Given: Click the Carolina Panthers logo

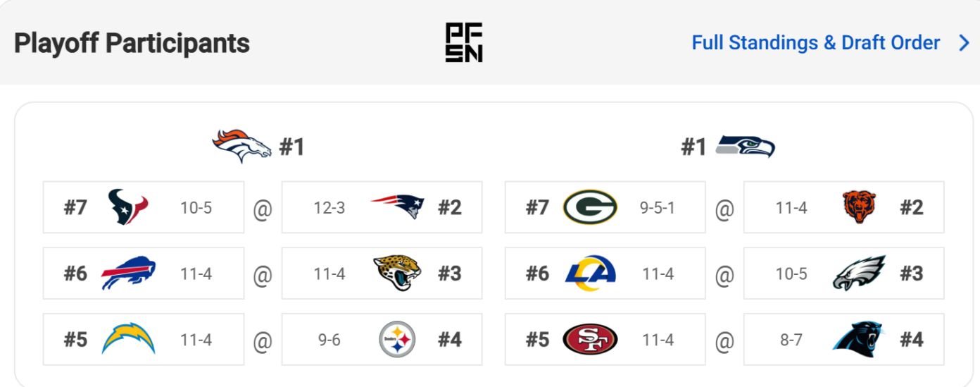Looking at the screenshot, I should point(858,340).
